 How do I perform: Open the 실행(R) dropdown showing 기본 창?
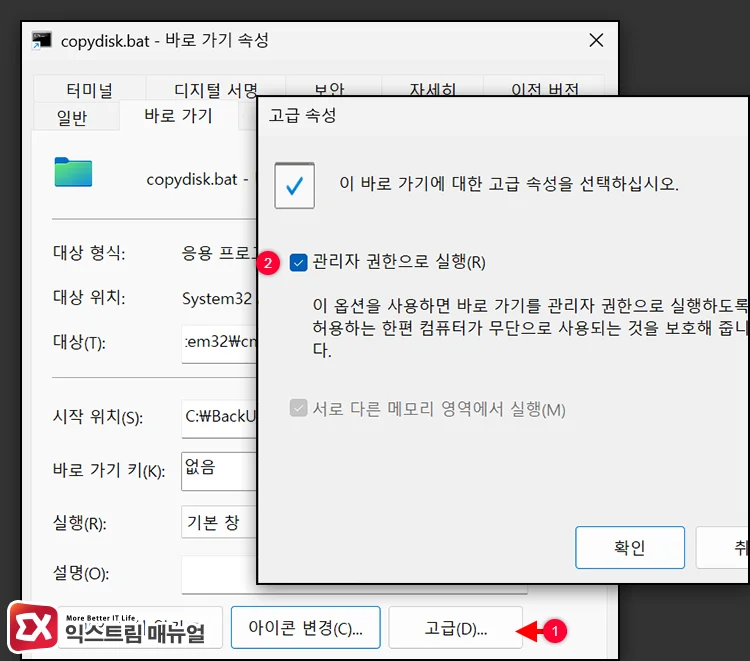pos(219,522)
